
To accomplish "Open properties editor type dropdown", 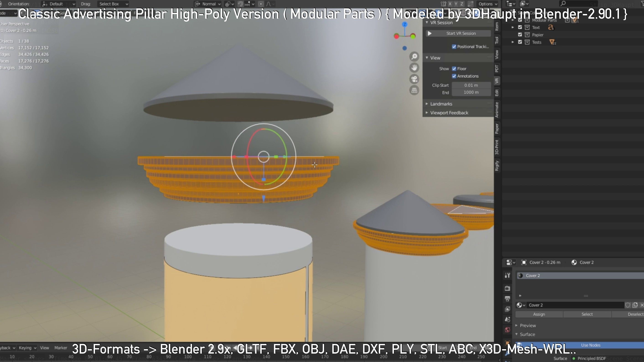I will [510, 262].
